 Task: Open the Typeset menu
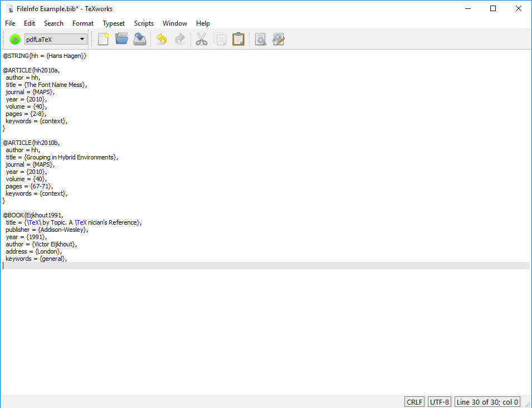pos(114,23)
